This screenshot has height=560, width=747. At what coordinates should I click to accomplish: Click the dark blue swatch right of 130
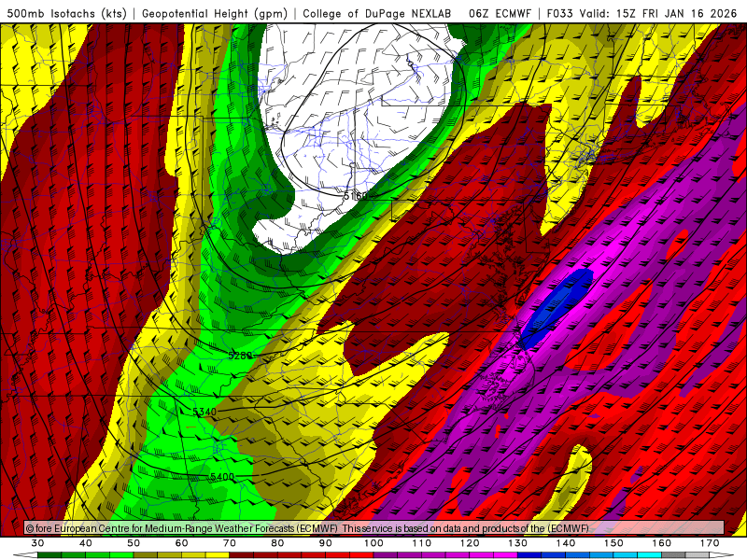tap(529, 555)
